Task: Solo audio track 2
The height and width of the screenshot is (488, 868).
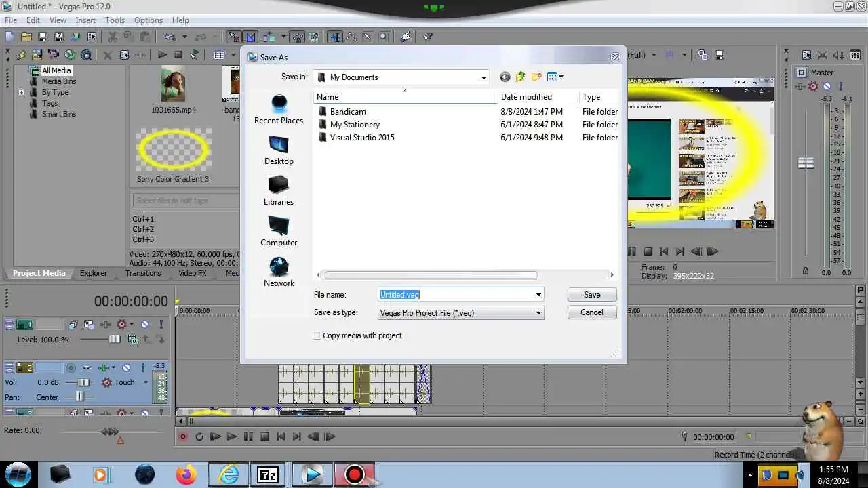Action: click(143, 367)
